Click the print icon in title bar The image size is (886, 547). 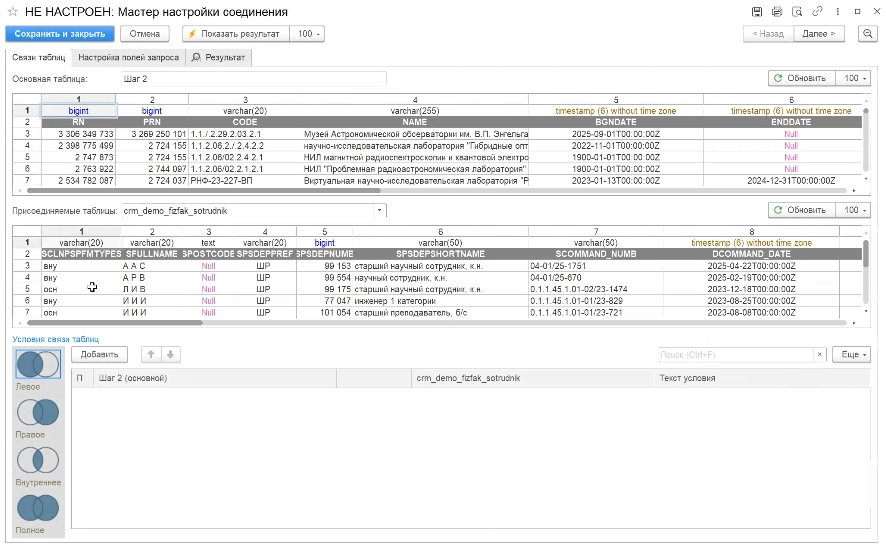coord(775,11)
